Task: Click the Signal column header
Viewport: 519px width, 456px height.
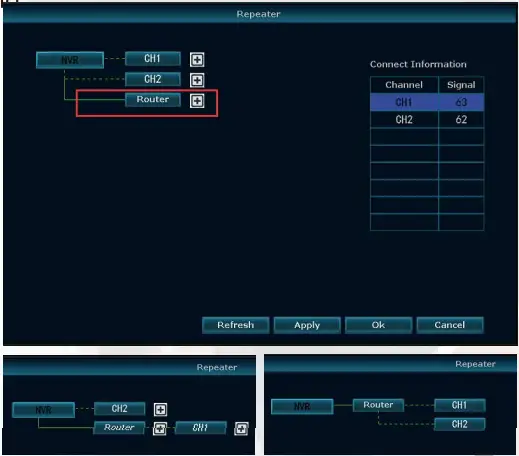Action: pos(461,85)
